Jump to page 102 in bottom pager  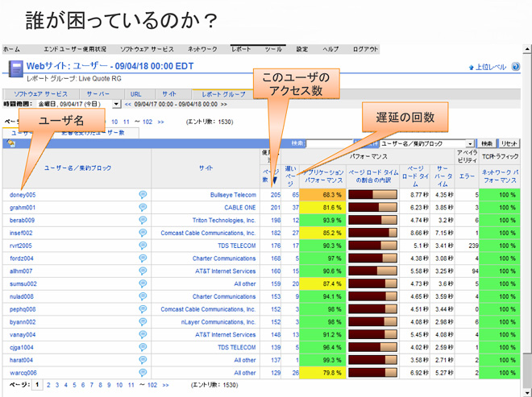pos(152,385)
